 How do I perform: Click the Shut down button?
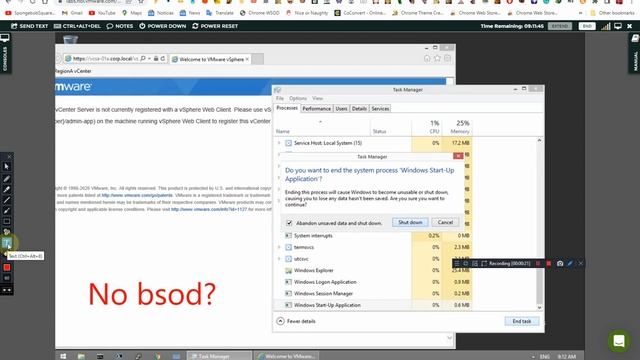410,222
